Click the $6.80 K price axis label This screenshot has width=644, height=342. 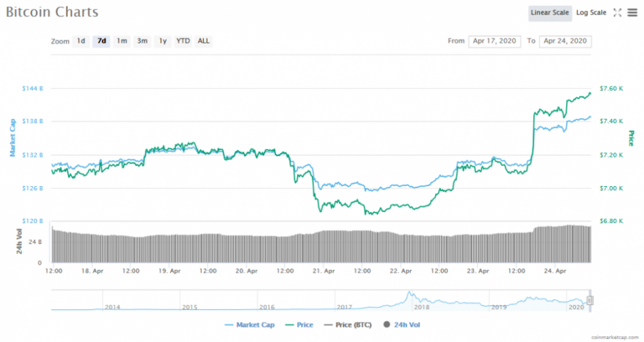pos(611,221)
